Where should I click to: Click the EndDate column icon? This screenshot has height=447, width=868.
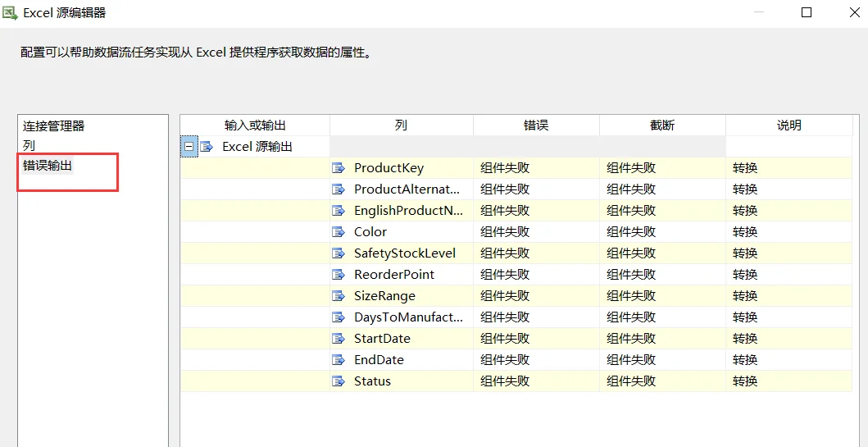point(339,360)
